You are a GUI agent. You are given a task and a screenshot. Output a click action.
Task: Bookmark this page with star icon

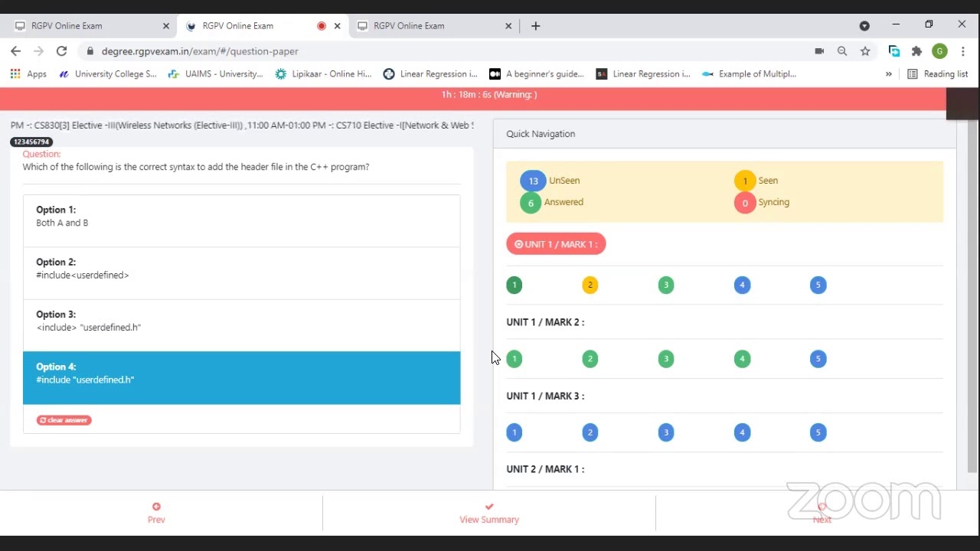click(865, 51)
